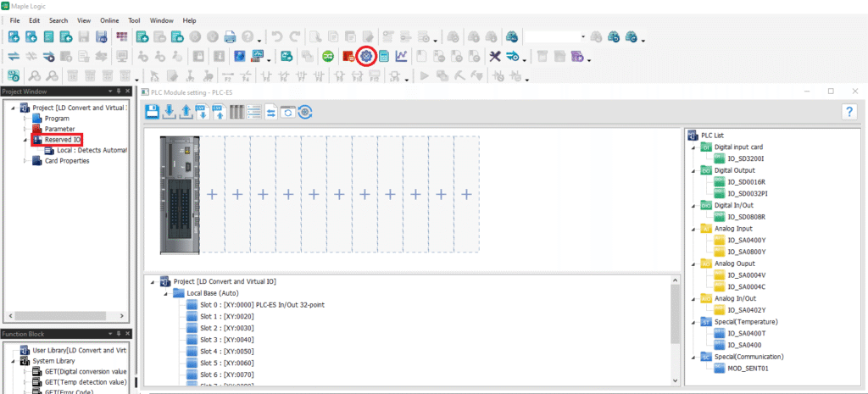The image size is (868, 394).
Task: Click the blue globe toolbar icon
Action: click(x=240, y=56)
